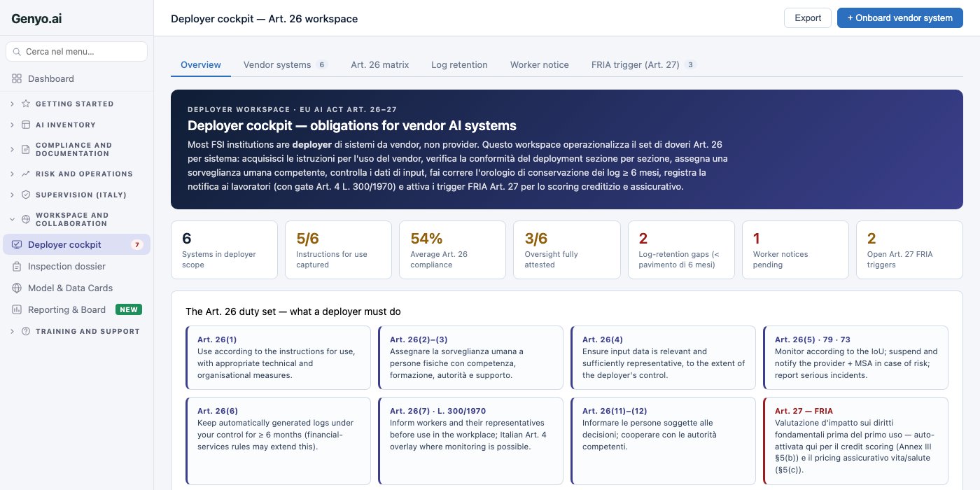Open the Art. 26 matrix tab

(x=380, y=64)
